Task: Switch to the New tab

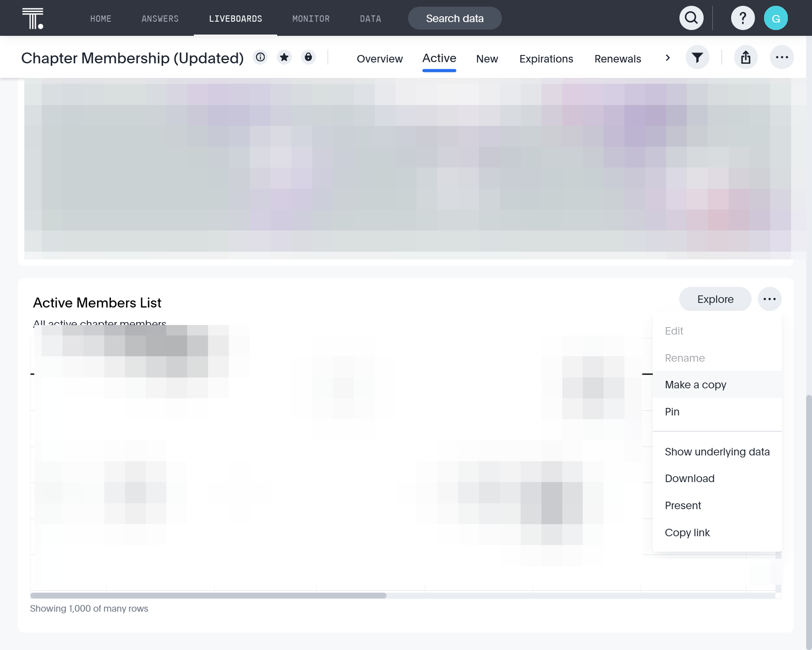Action: pos(487,59)
